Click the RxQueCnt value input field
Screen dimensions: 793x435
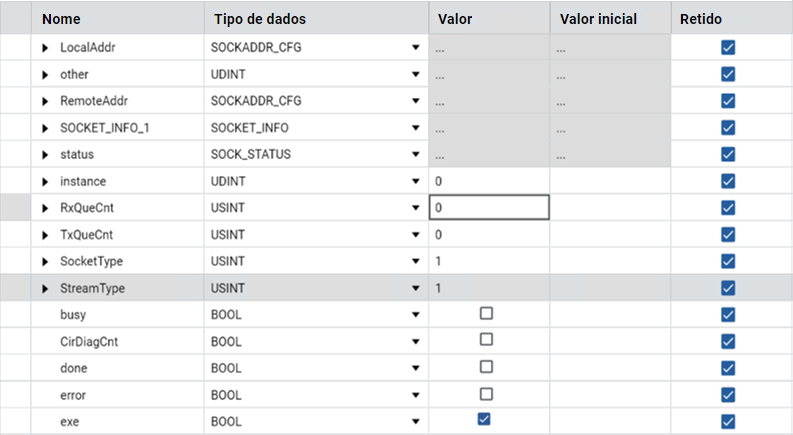coord(489,208)
